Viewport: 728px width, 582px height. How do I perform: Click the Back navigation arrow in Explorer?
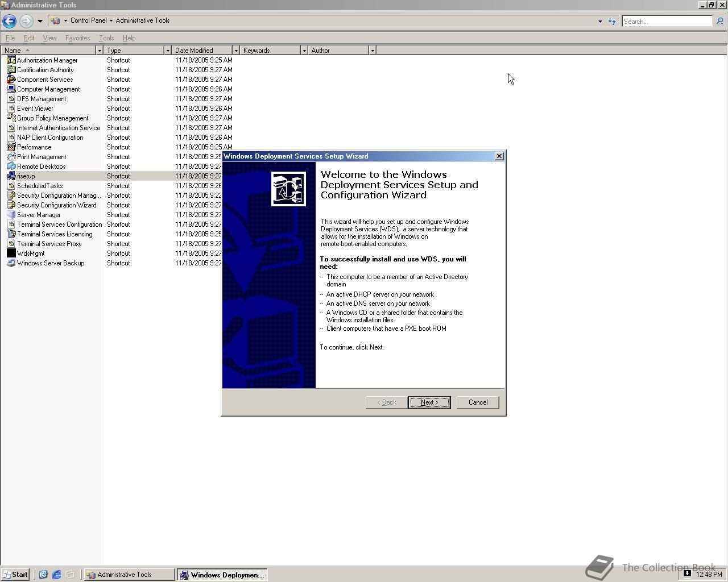tap(9, 21)
